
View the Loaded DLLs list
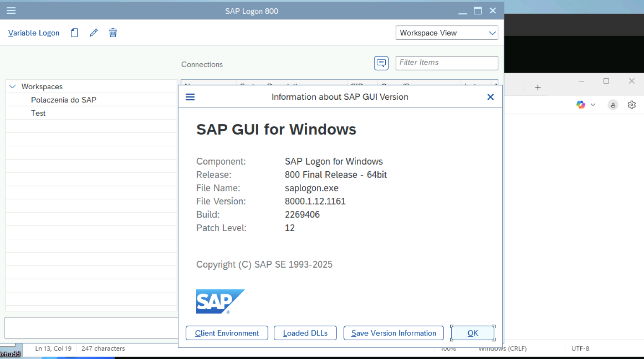305,333
